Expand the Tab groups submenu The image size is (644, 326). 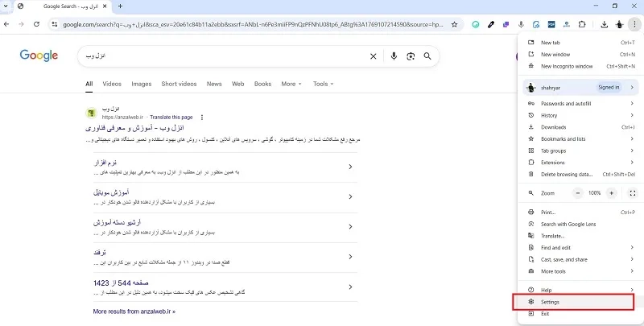tap(580, 151)
